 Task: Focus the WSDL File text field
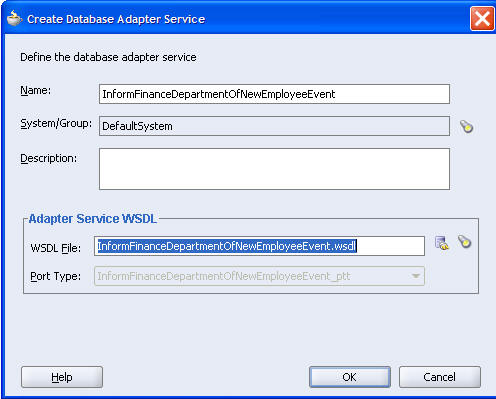coord(259,246)
